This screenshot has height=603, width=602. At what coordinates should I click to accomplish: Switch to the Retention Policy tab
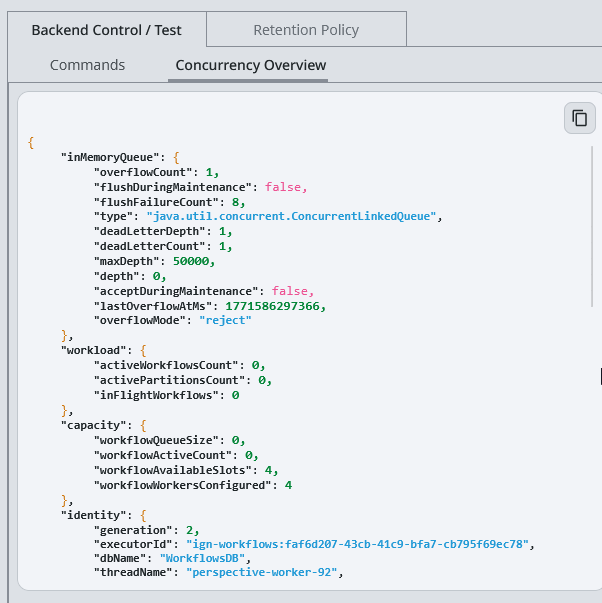point(306,29)
